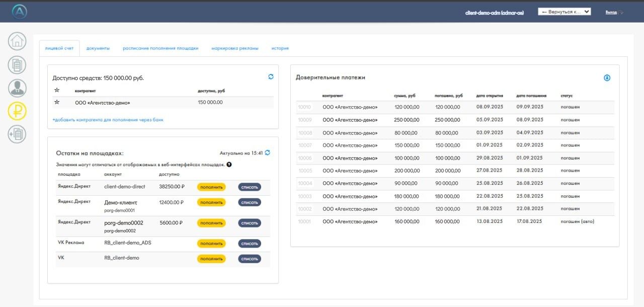Click the 38250.00 ₽ balance value
This screenshot has height=307, width=644.
[172, 187]
